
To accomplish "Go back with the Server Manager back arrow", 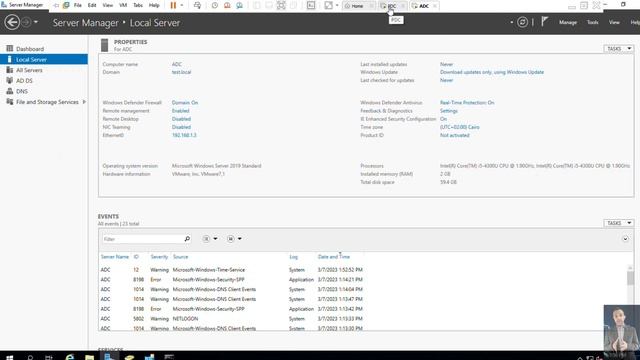I will pos(12,22).
